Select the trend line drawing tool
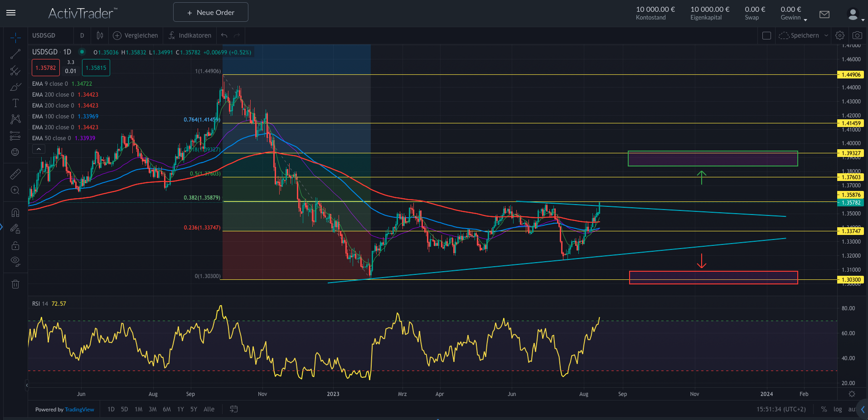868x420 pixels. tap(15, 54)
